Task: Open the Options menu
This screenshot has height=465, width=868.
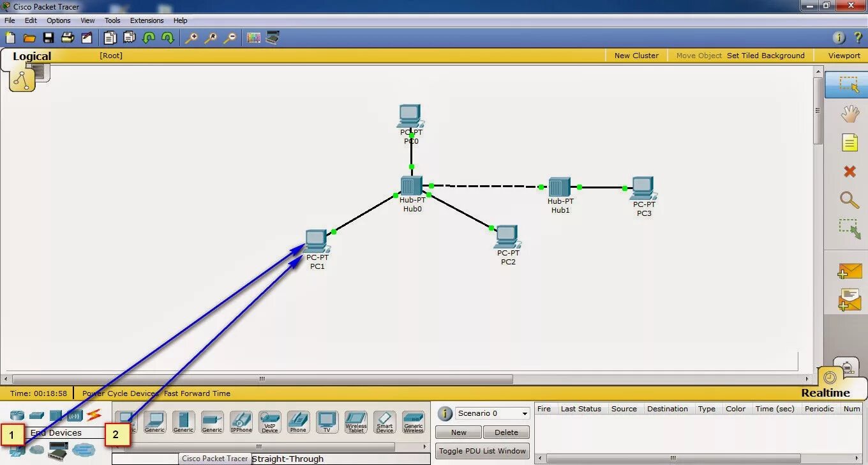Action: click(x=58, y=20)
